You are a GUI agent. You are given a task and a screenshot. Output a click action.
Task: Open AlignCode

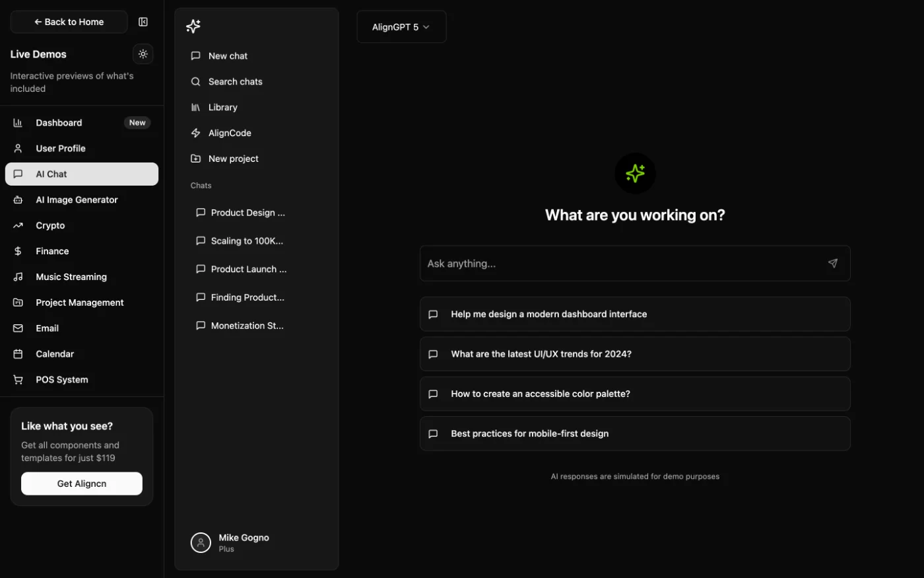coord(257,133)
